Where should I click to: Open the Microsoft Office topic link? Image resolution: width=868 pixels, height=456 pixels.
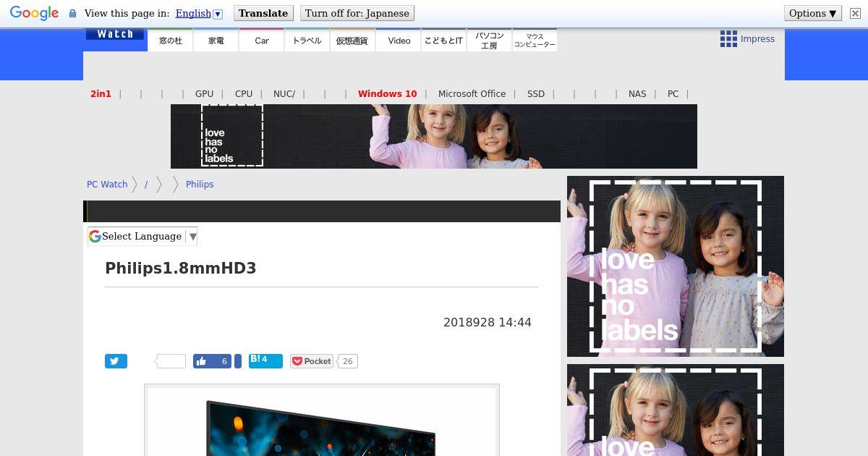[x=472, y=93]
